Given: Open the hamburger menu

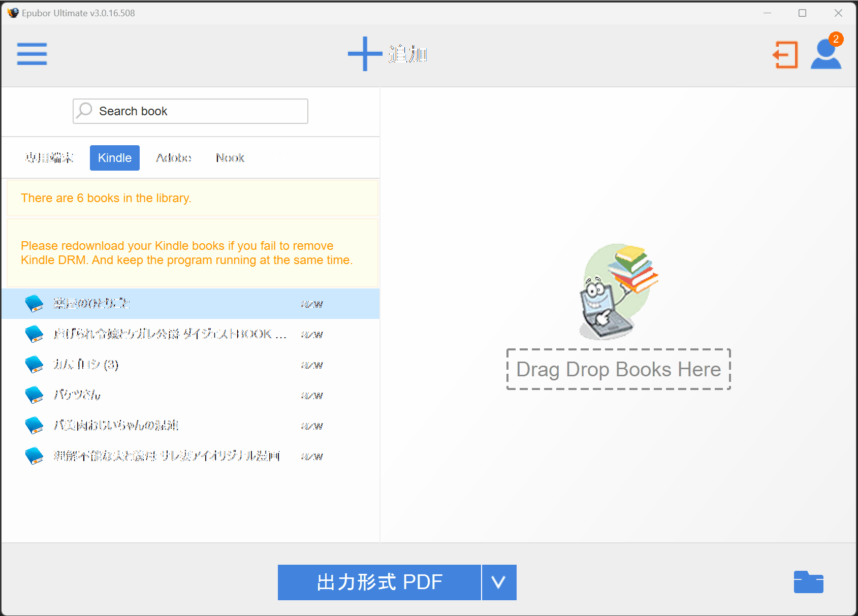Looking at the screenshot, I should [x=32, y=54].
